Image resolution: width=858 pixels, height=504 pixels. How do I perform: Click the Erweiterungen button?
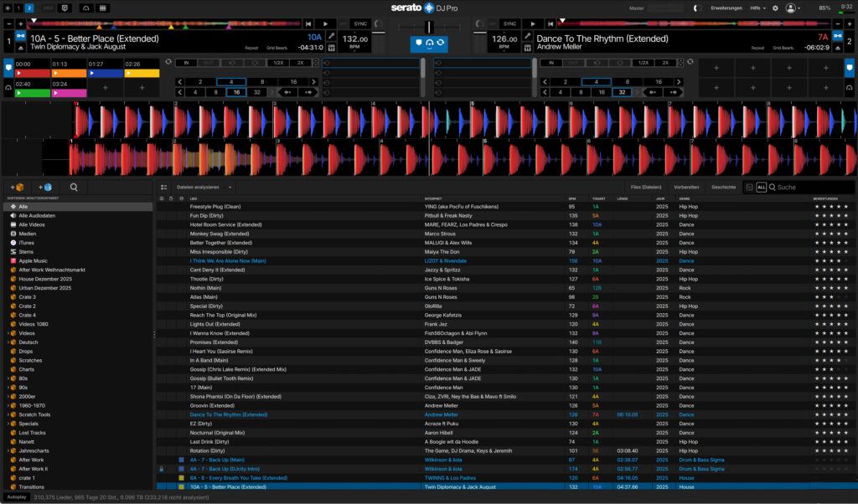click(x=726, y=8)
